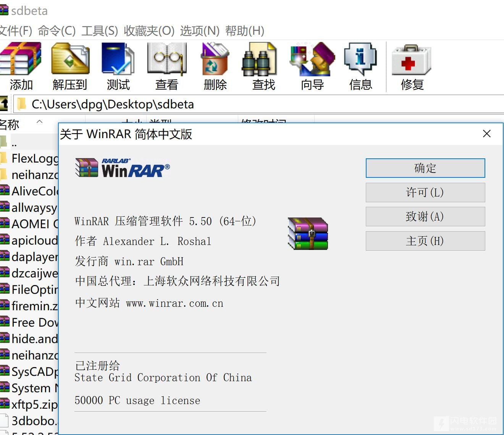Select the System archive in the file list
This screenshot has width=504, height=435.
pyautogui.click(x=29, y=388)
